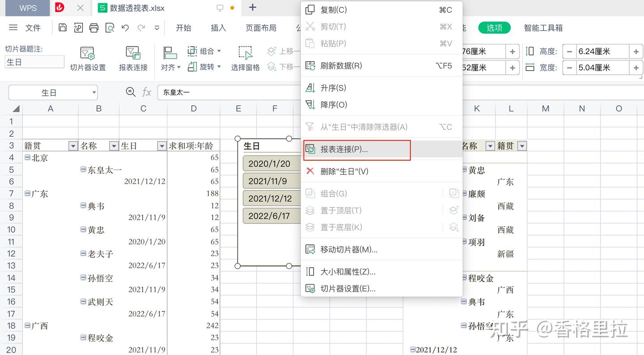
Task: Expand the name box dropdown showing 生日
Action: (94, 93)
